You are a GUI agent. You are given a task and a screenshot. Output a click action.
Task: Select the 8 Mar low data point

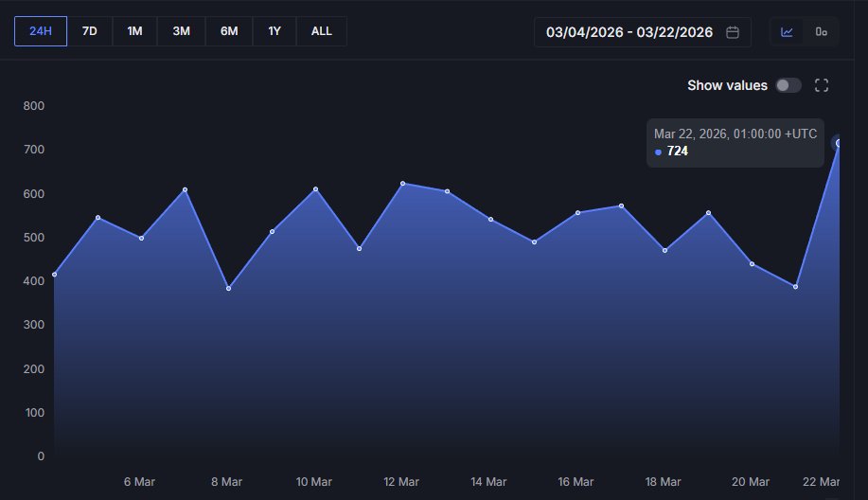229,289
